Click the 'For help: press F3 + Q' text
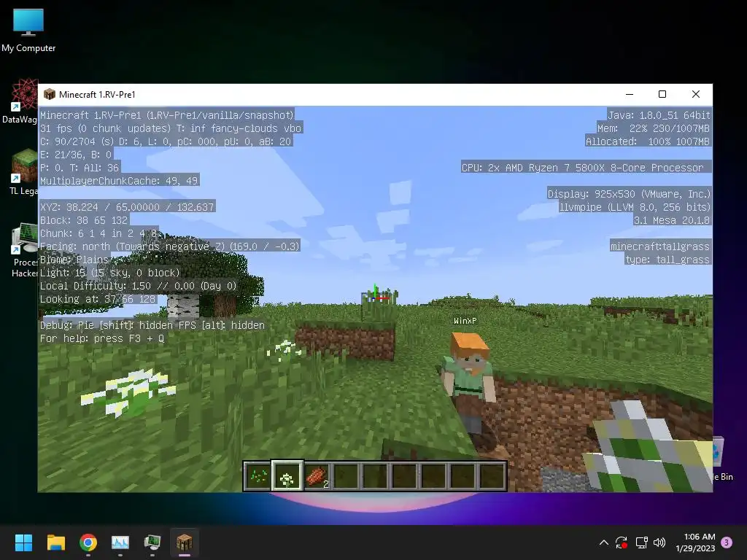The height and width of the screenshot is (560, 747). coord(102,338)
